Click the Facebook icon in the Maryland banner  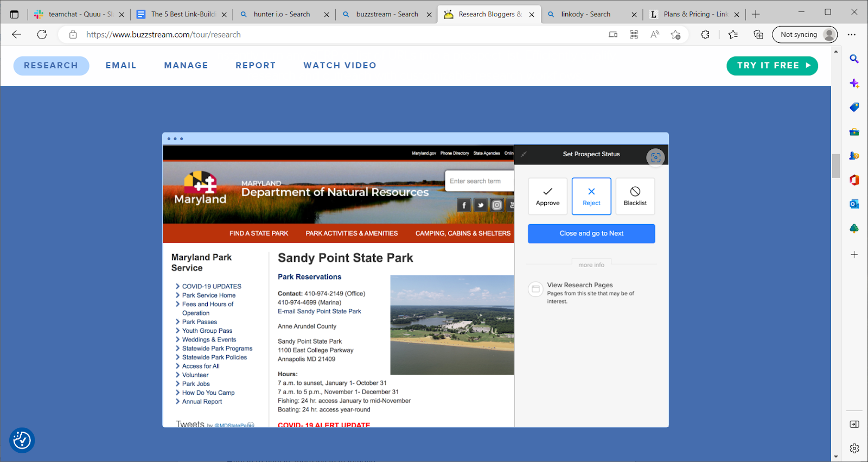464,205
